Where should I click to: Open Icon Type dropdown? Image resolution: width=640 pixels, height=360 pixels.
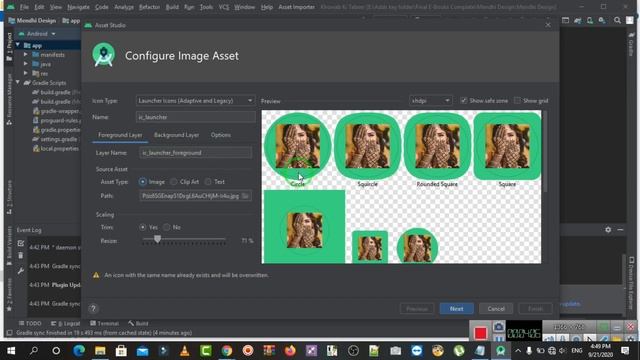pos(195,100)
